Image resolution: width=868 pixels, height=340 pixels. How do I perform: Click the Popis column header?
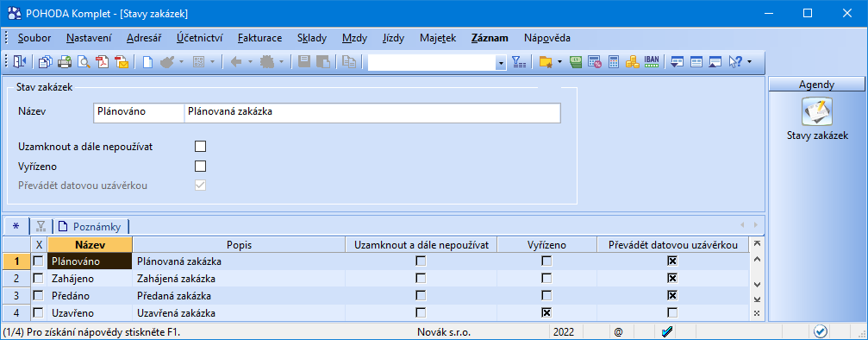[239, 244]
